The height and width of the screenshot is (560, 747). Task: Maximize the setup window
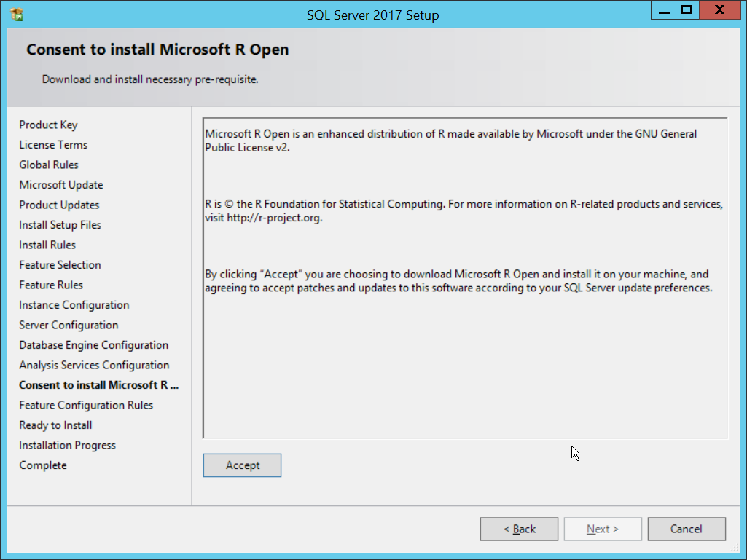pyautogui.click(x=686, y=11)
